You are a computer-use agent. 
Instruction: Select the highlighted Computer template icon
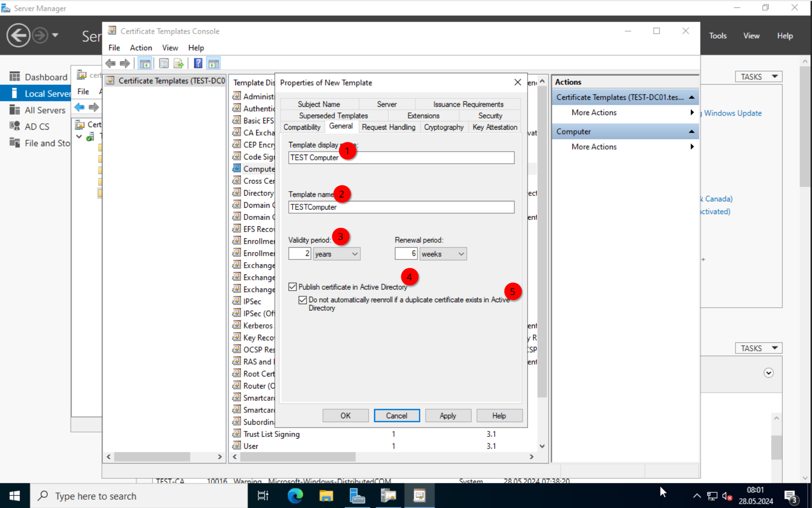point(237,168)
